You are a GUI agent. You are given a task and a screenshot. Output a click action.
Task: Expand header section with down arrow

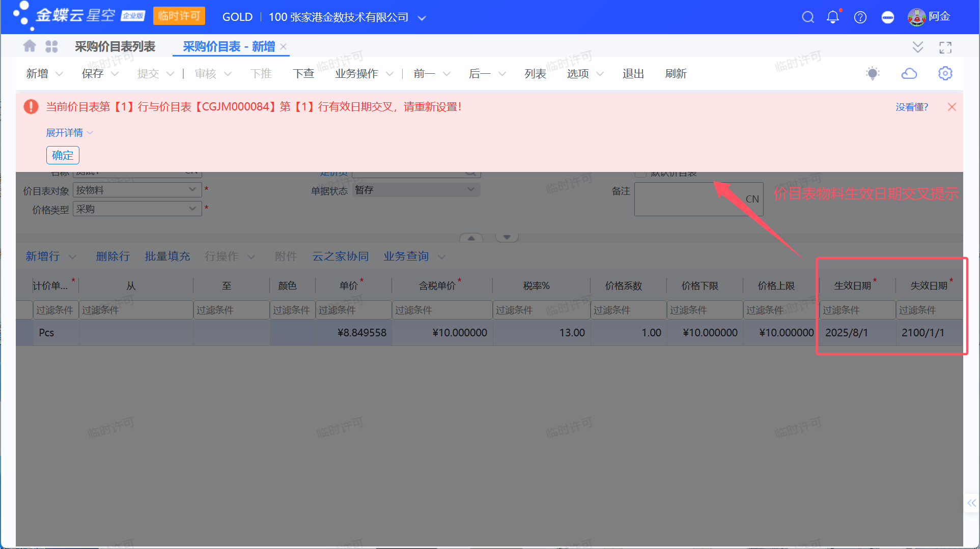tap(507, 238)
